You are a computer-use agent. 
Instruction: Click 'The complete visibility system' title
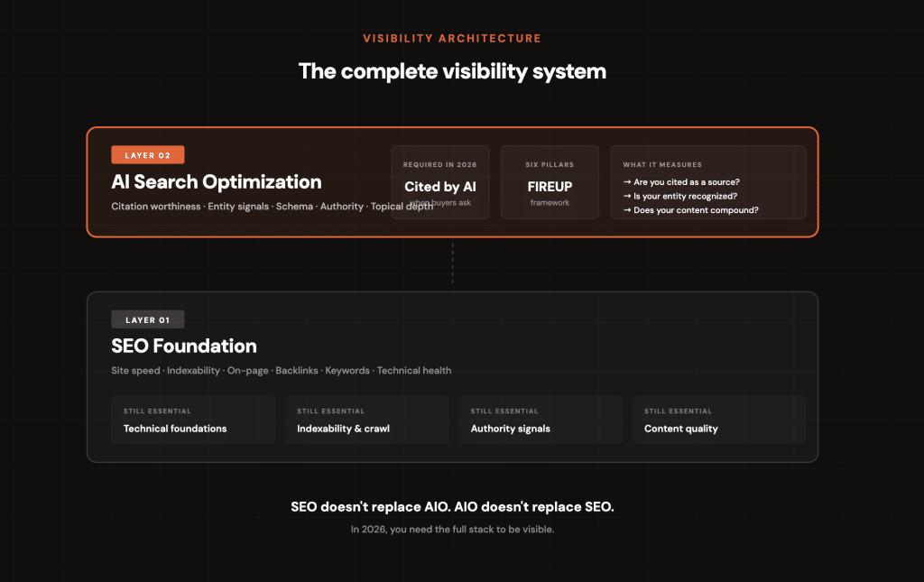(452, 71)
